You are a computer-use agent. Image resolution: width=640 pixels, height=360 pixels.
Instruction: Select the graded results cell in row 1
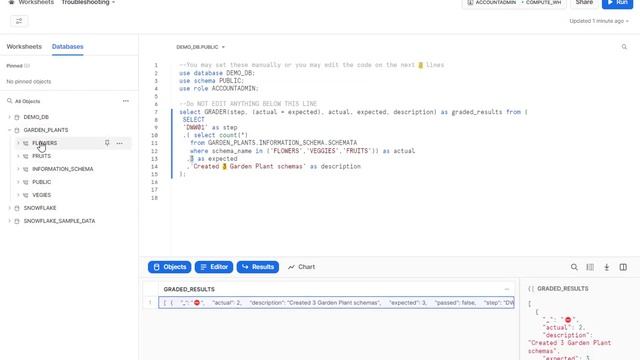(x=336, y=302)
